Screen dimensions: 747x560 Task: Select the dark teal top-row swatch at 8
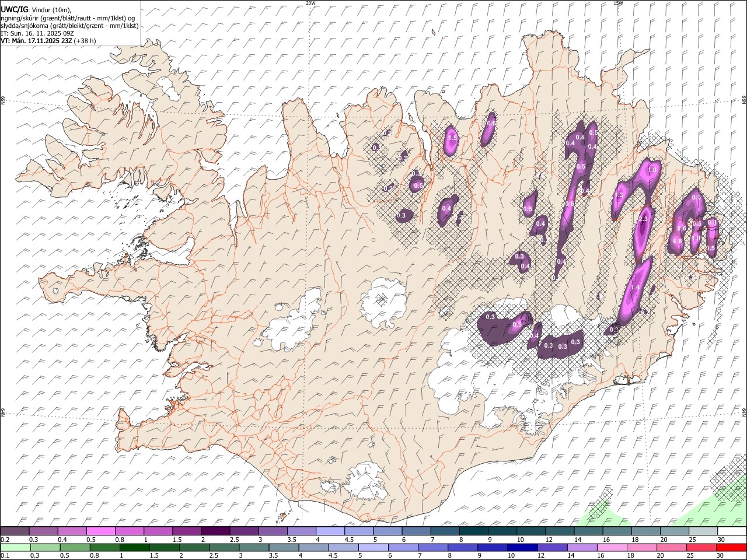(x=473, y=531)
